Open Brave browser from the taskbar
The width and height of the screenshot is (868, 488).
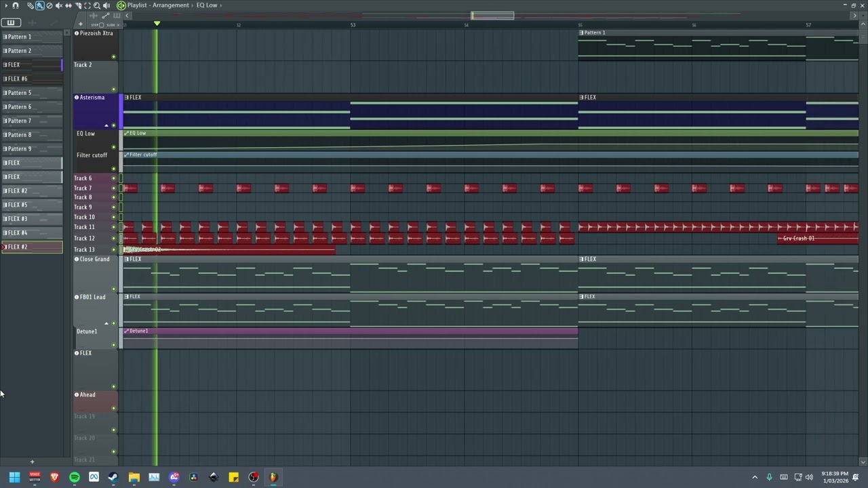(x=55, y=477)
